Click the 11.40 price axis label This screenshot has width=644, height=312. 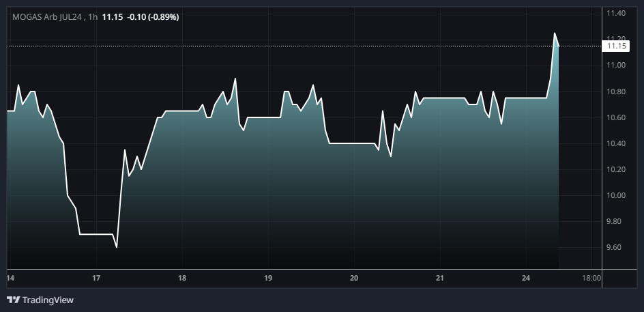coord(616,13)
